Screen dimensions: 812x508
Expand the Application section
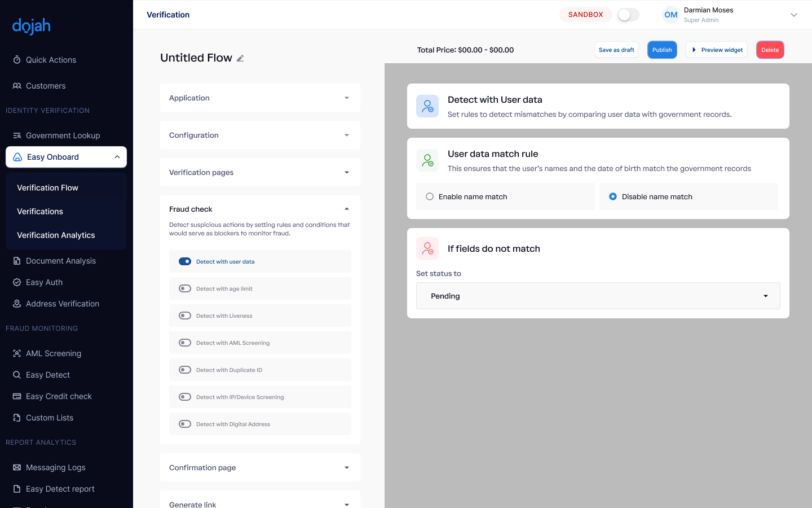click(260, 98)
